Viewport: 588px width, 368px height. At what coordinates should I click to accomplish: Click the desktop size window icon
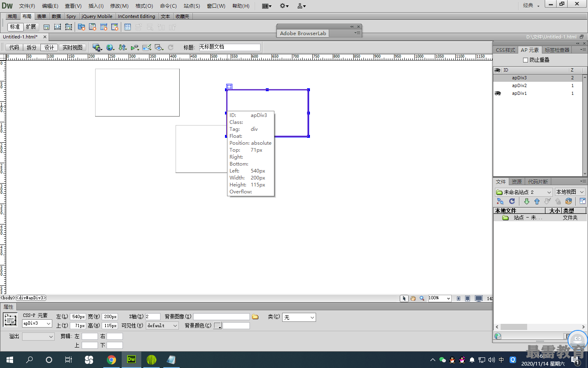click(479, 298)
